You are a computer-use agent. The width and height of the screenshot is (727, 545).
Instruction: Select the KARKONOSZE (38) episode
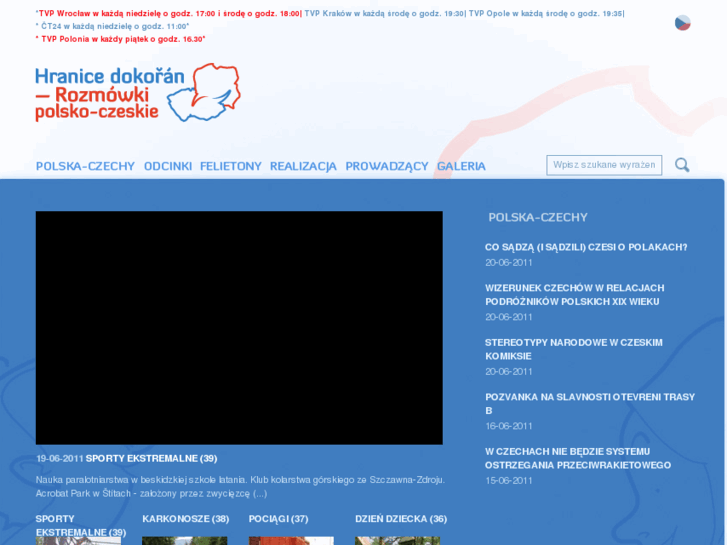[185, 519]
